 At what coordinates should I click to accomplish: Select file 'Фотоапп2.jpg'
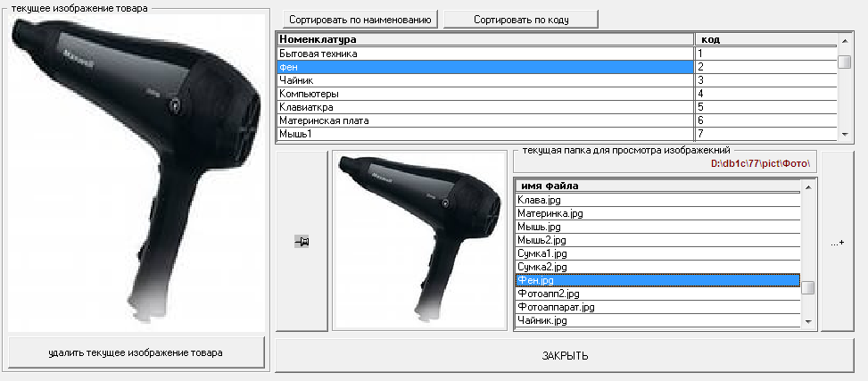[657, 294]
